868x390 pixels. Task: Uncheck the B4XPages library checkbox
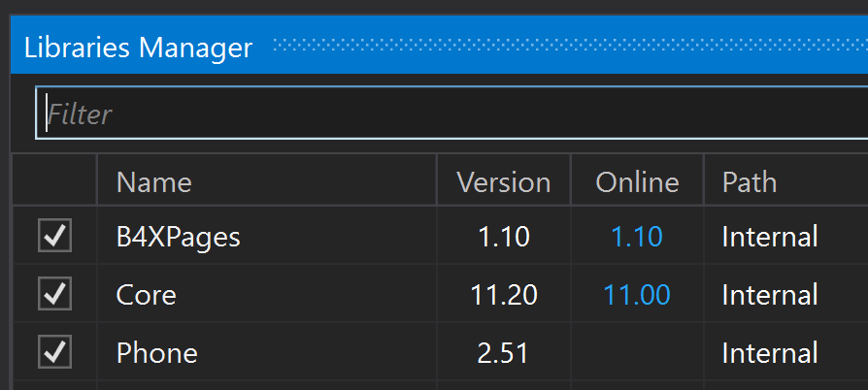point(54,236)
